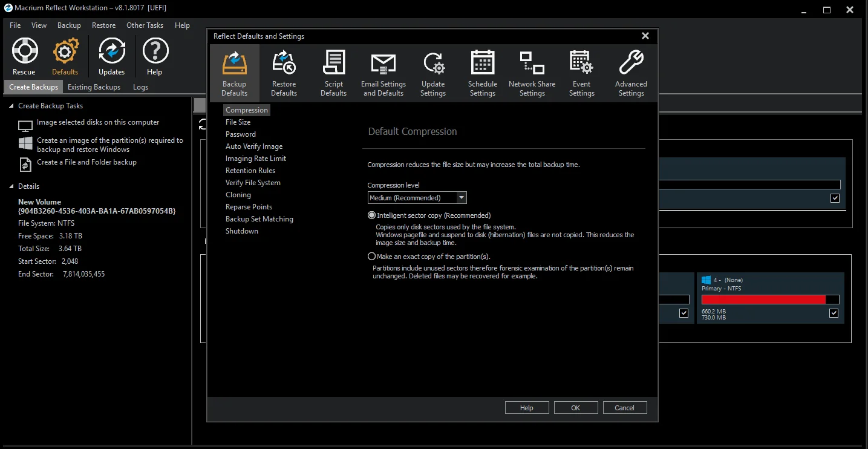Select Make an exact copy radio button

click(372, 257)
